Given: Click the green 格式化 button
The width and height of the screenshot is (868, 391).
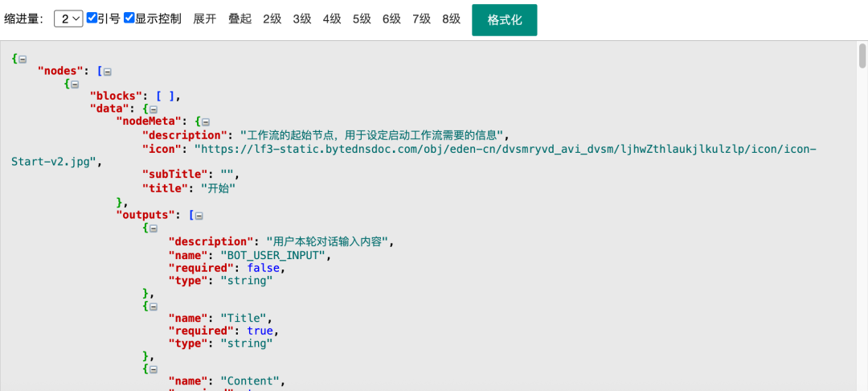Looking at the screenshot, I should coord(504,20).
